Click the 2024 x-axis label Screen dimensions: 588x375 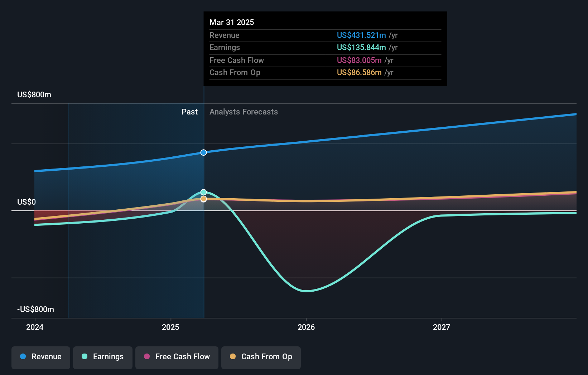coord(35,327)
